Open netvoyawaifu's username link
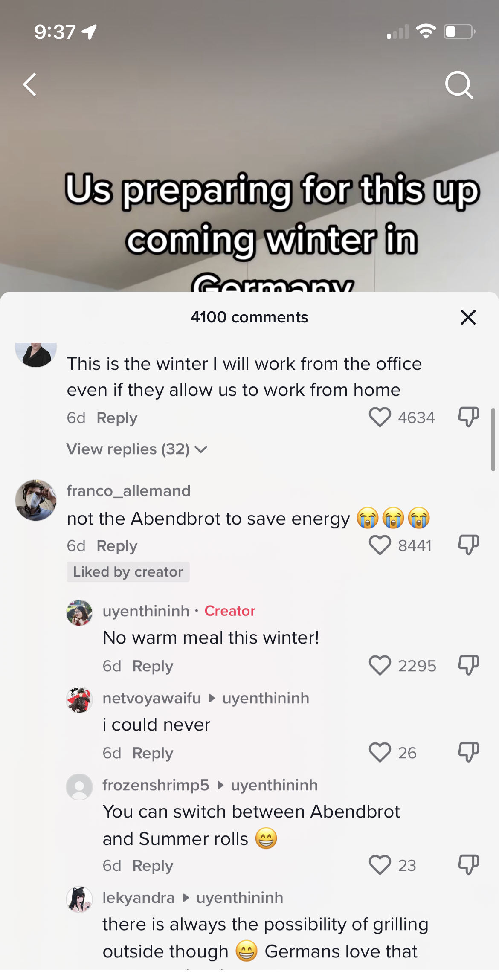This screenshot has width=499, height=980. coord(151,698)
